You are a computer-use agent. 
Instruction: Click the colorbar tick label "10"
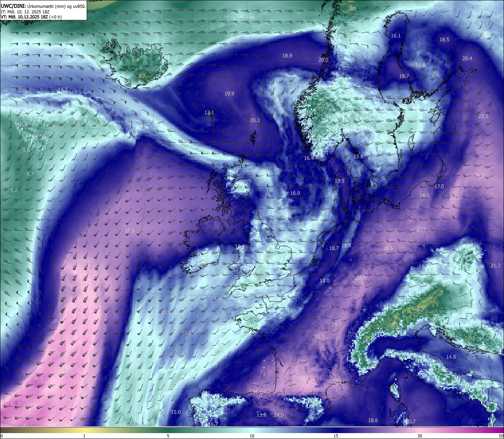pyautogui.click(x=252, y=436)
